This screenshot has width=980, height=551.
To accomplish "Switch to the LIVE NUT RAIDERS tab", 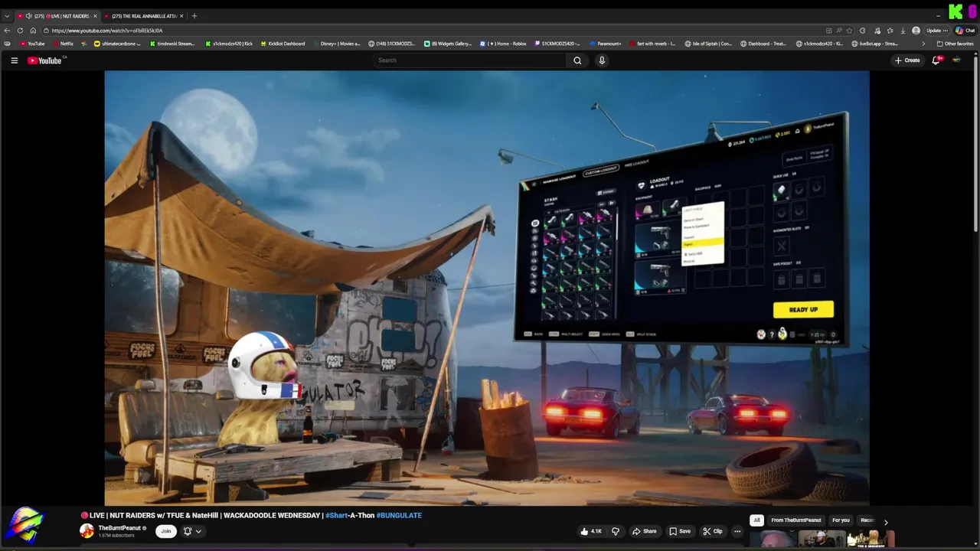I will tap(58, 16).
